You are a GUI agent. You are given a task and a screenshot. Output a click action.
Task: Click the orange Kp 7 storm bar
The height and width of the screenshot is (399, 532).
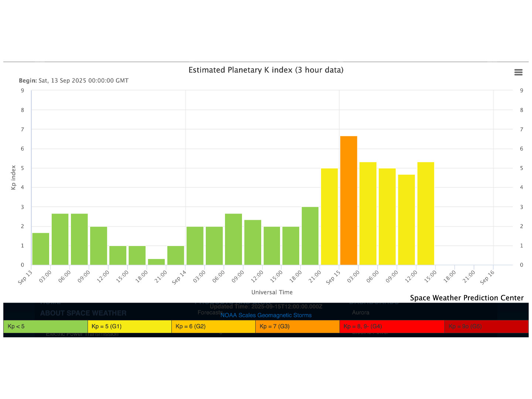pyautogui.click(x=348, y=201)
